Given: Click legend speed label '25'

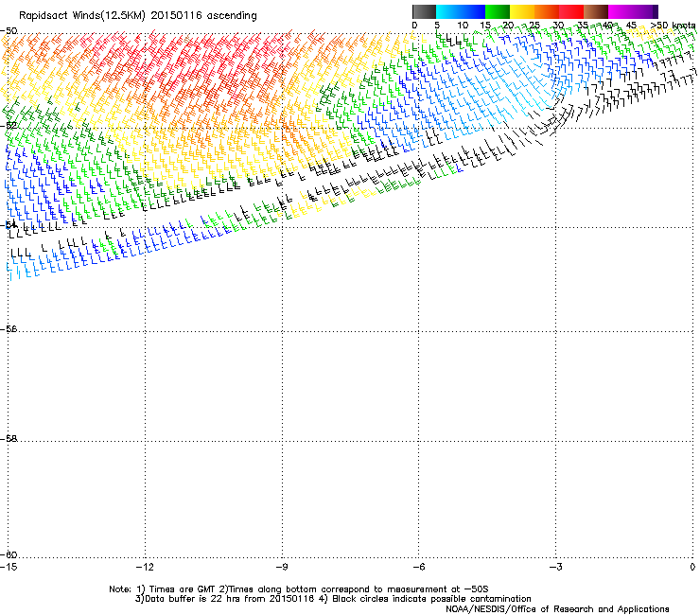Looking at the screenshot, I should click(534, 26).
